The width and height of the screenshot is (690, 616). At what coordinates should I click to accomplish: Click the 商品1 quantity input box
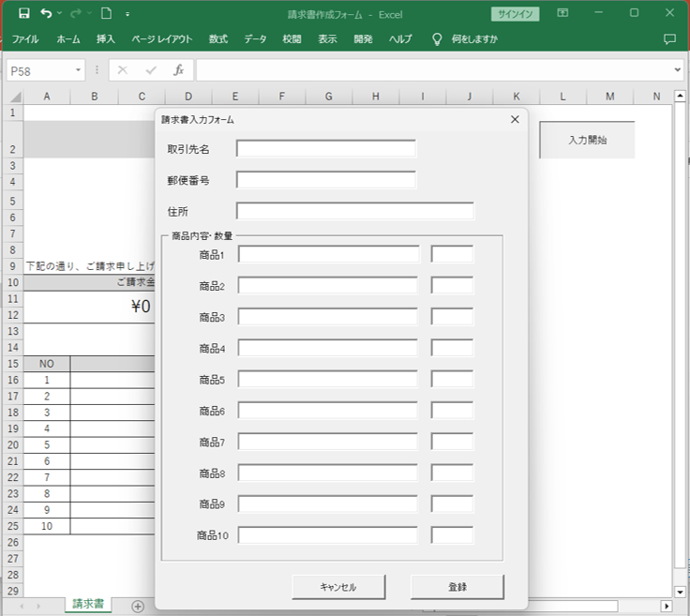click(452, 254)
